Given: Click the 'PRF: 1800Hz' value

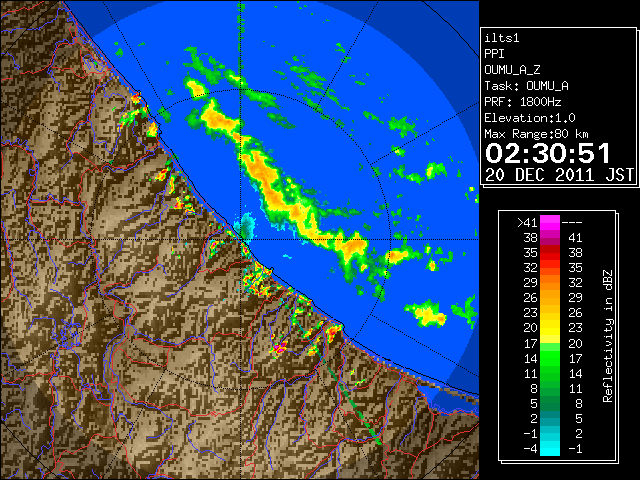Looking at the screenshot, I should (x=523, y=102).
